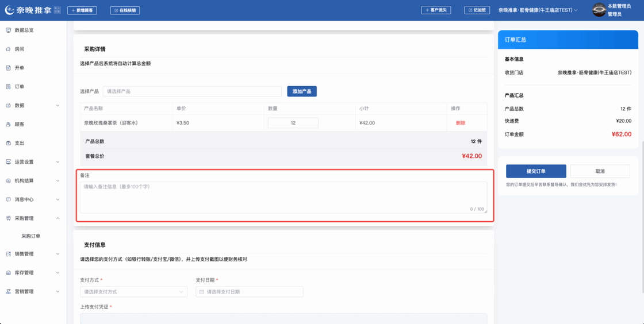
Task: Click the ¥62.00 order amount
Action: (622, 134)
